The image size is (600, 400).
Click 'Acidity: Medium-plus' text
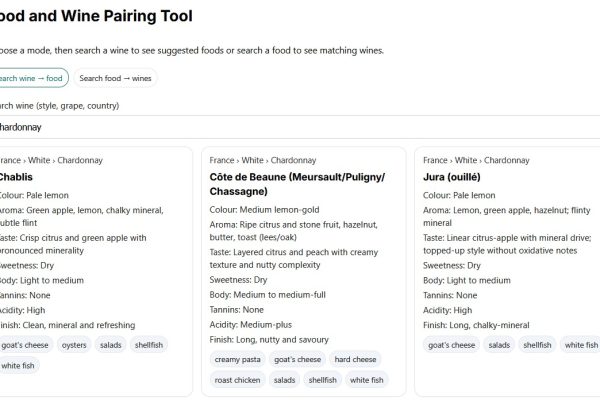pyautogui.click(x=251, y=325)
